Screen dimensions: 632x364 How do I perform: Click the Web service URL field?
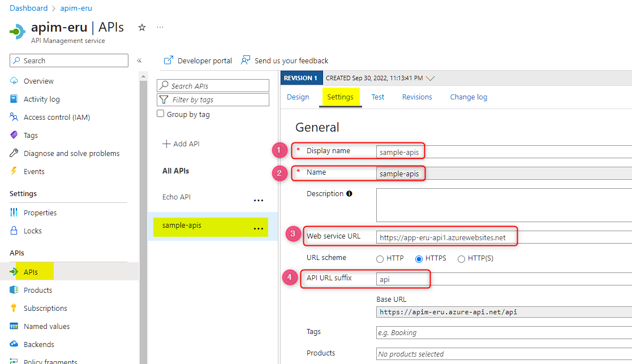click(x=504, y=237)
